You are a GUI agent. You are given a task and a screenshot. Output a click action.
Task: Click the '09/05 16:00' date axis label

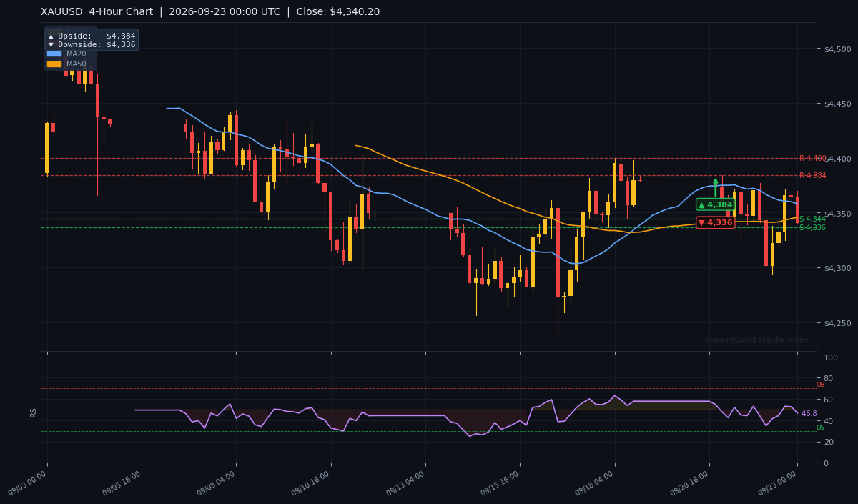(x=123, y=484)
